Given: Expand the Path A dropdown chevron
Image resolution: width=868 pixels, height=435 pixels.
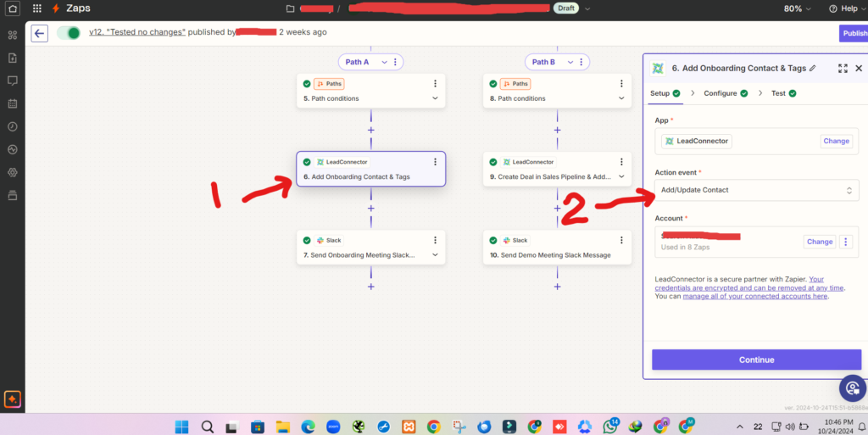Looking at the screenshot, I should point(384,62).
